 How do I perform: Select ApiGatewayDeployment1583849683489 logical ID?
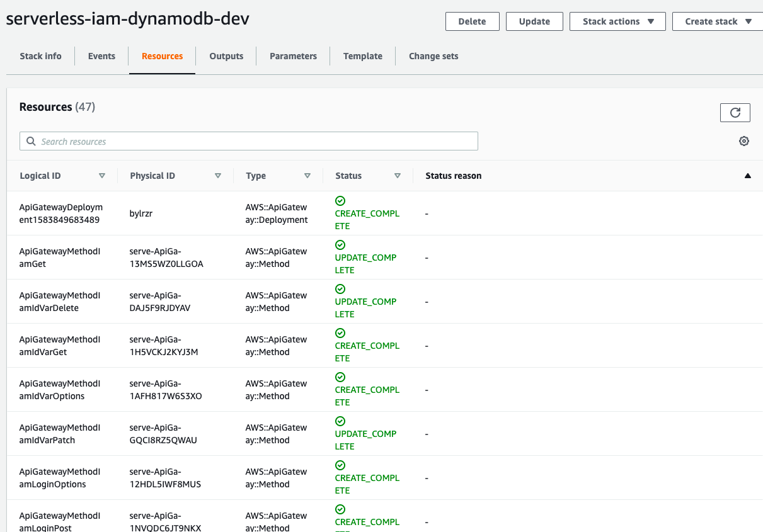[x=61, y=213]
